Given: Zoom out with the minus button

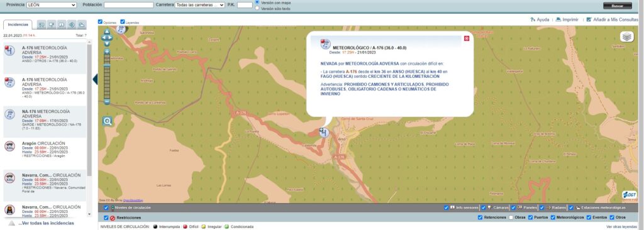Looking at the screenshot, I should point(107,101).
